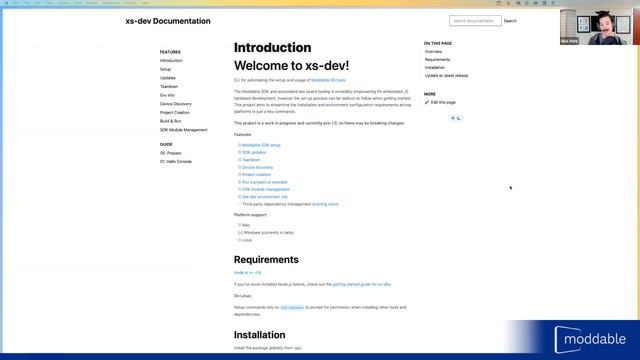Open the Run a project or example link

pos(264,182)
